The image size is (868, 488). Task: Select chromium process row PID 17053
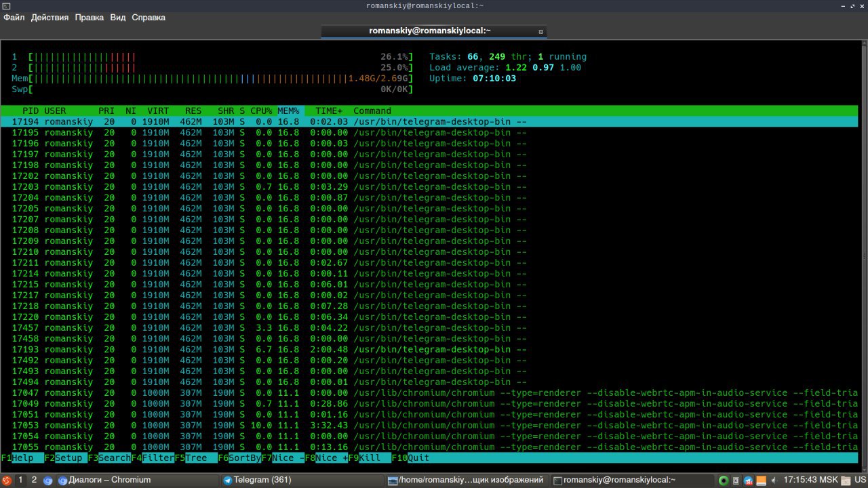point(429,426)
